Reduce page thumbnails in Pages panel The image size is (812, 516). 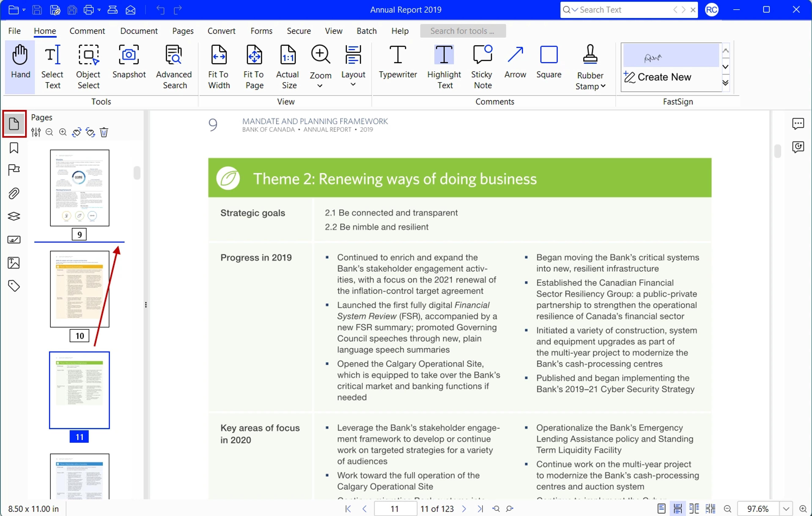[x=49, y=132]
